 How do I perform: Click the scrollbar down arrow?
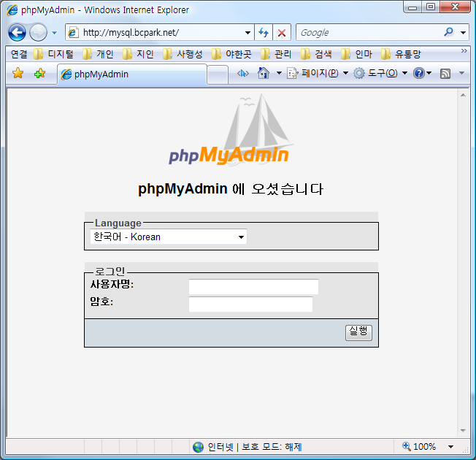click(464, 431)
